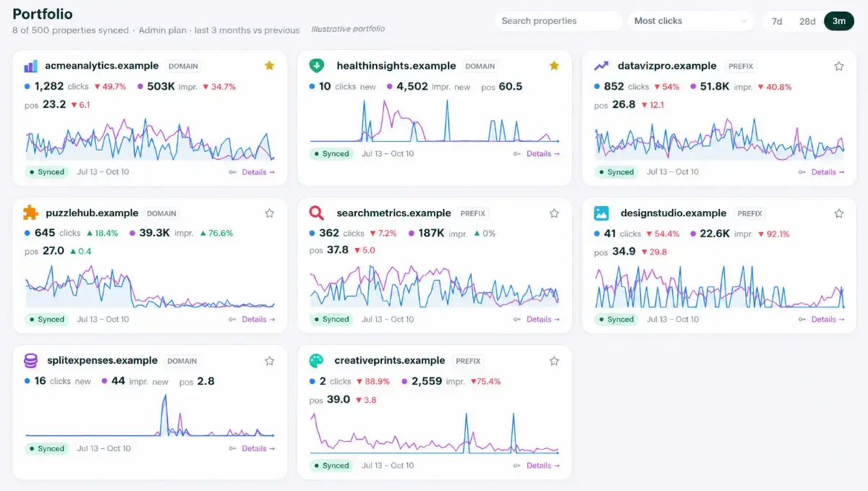The width and height of the screenshot is (868, 491).
Task: Click the designstudio.example image icon
Action: coord(601,213)
